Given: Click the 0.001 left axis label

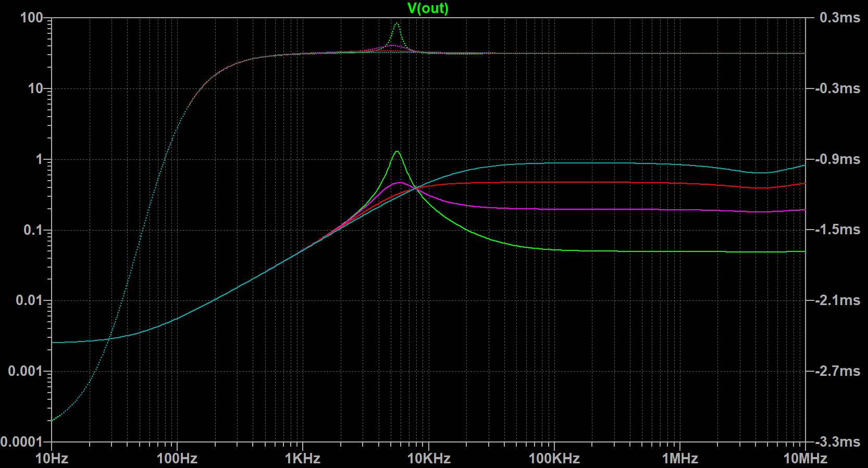Looking at the screenshot, I should click(x=26, y=371).
